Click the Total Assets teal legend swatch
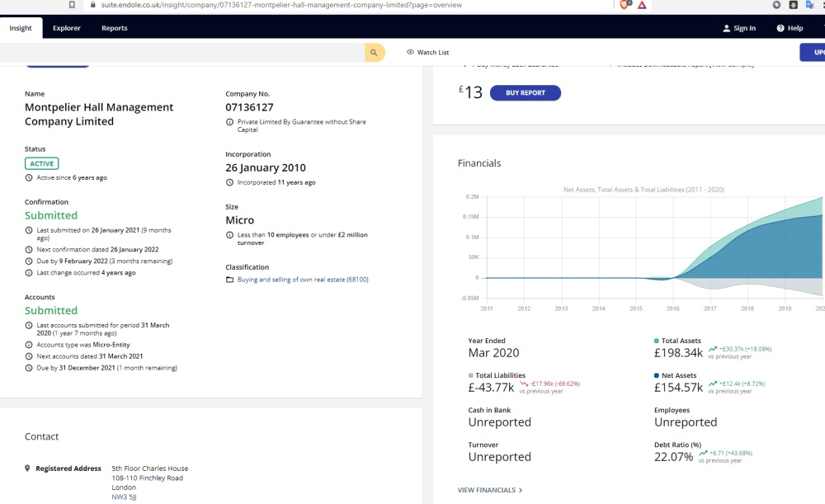 pyautogui.click(x=657, y=341)
